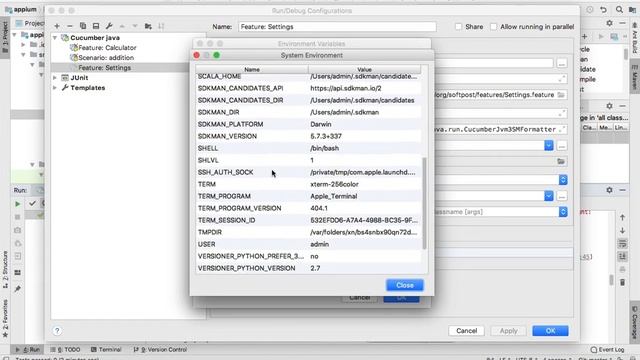Click value xterm-256color

[334, 184]
